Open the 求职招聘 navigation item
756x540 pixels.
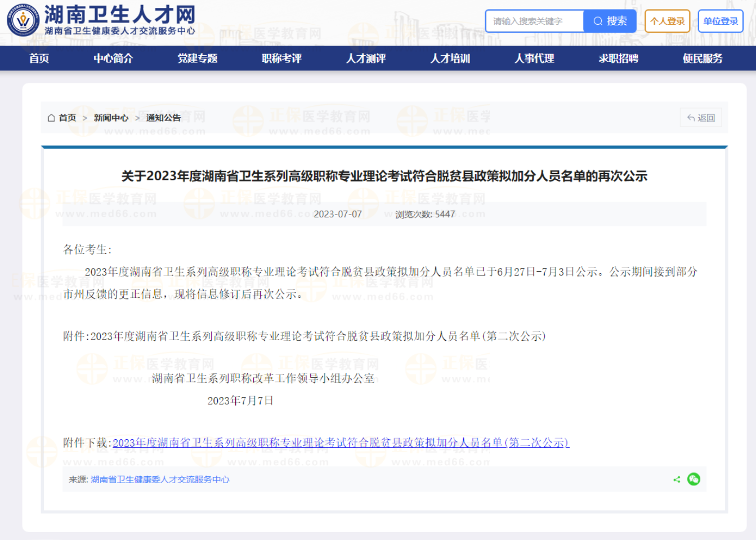618,58
